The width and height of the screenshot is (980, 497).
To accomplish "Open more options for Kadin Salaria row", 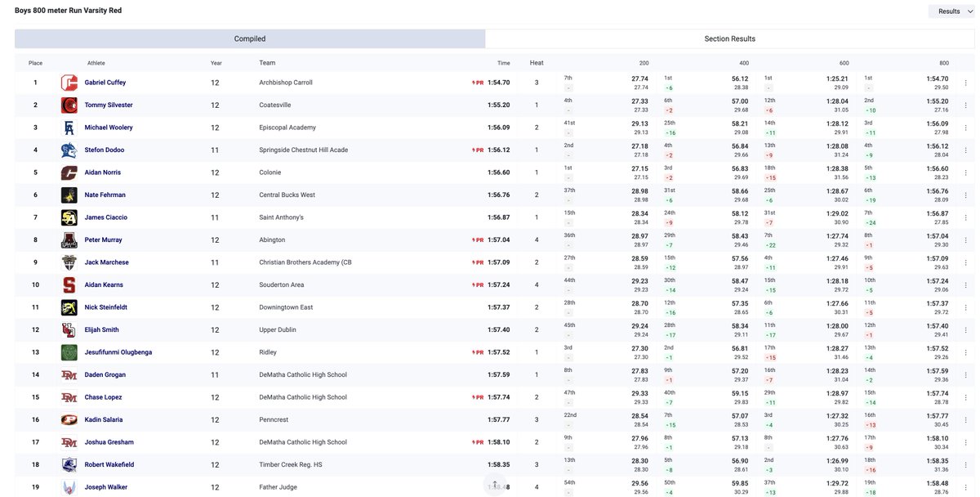I will pos(965,420).
